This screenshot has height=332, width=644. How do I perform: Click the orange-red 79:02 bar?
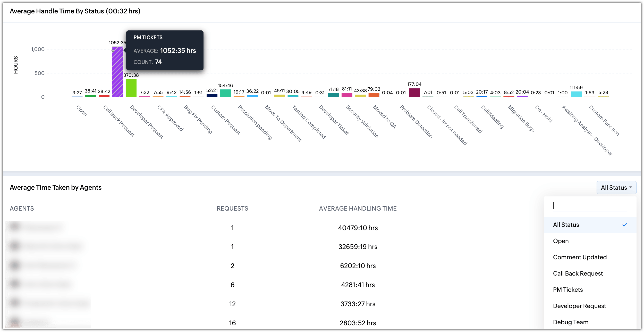tap(374, 95)
